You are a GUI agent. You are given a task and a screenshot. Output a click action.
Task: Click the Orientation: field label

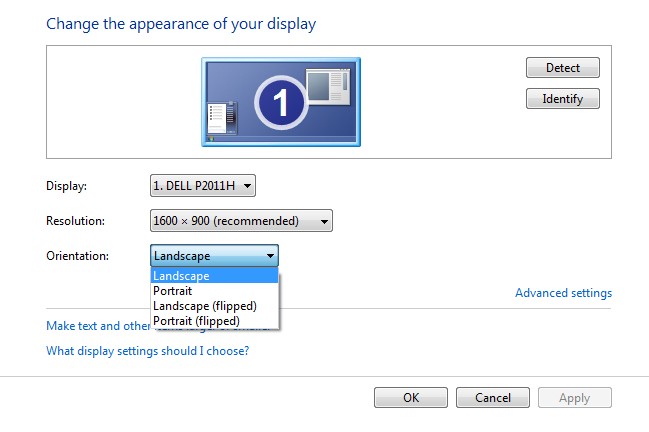point(78,256)
